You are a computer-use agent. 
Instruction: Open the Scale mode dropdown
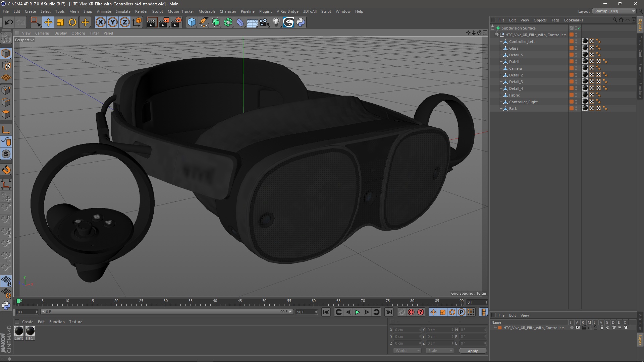click(440, 351)
